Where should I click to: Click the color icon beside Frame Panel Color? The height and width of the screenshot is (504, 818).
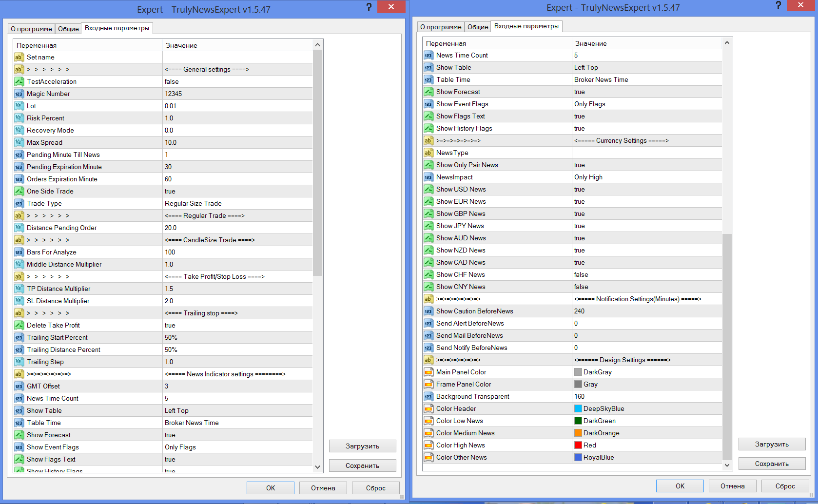428,384
